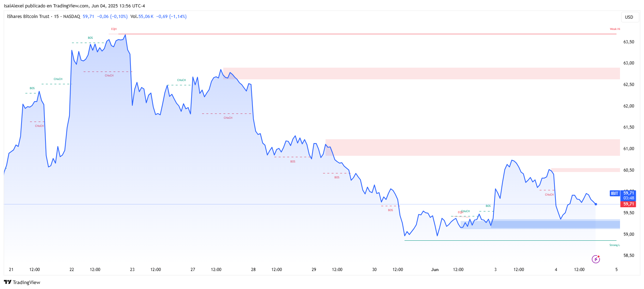Screen dimensions: 644x289
Task: Select the blue demand zone rectangle
Action: click(x=555, y=224)
